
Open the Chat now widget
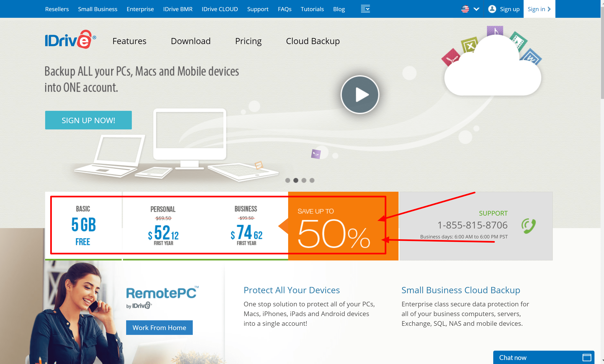pyautogui.click(x=543, y=357)
